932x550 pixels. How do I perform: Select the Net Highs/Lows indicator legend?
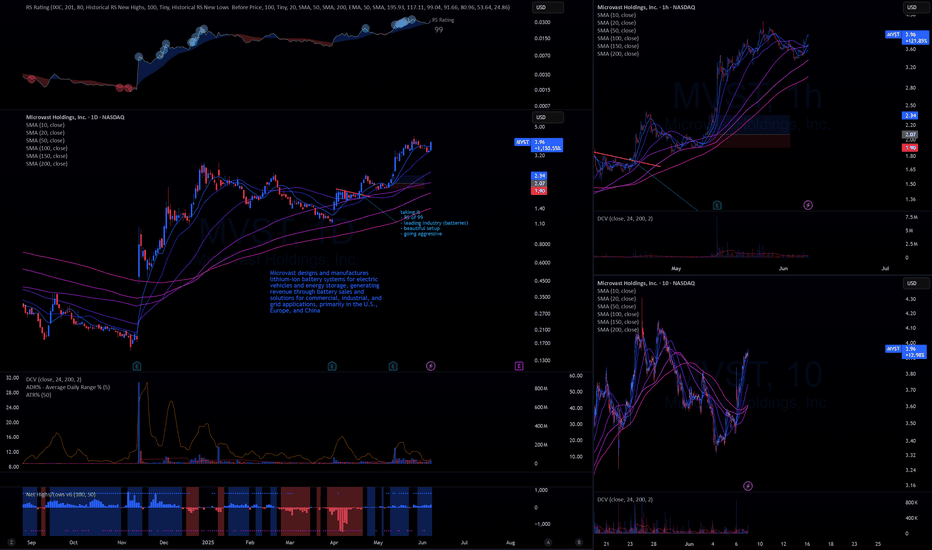(x=60, y=494)
